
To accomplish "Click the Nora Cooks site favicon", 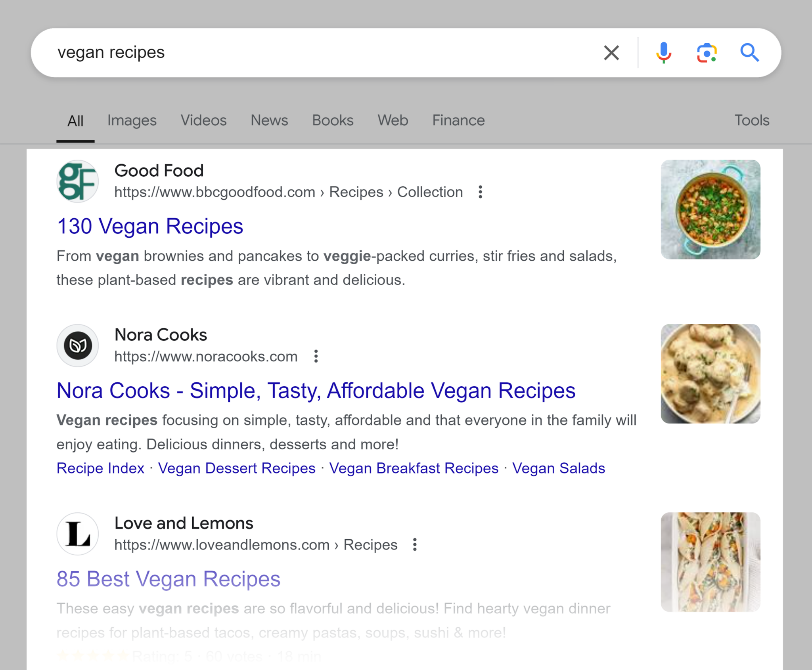I will click(76, 344).
